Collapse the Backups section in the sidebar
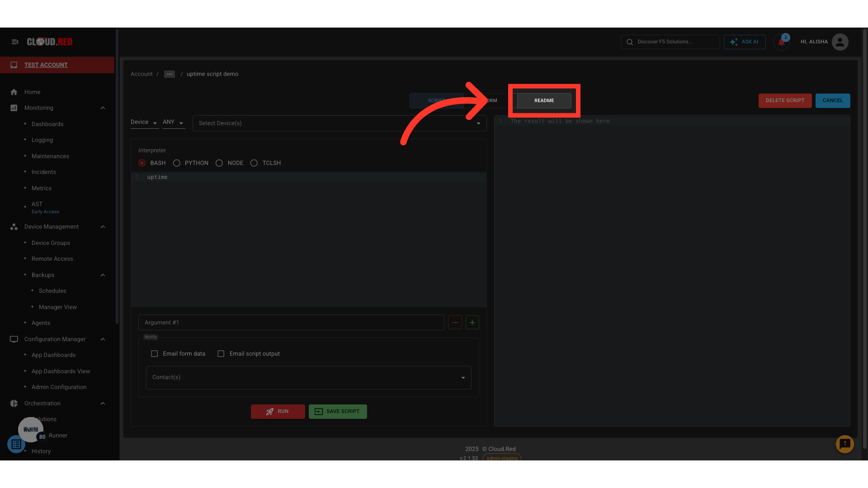 (103, 275)
